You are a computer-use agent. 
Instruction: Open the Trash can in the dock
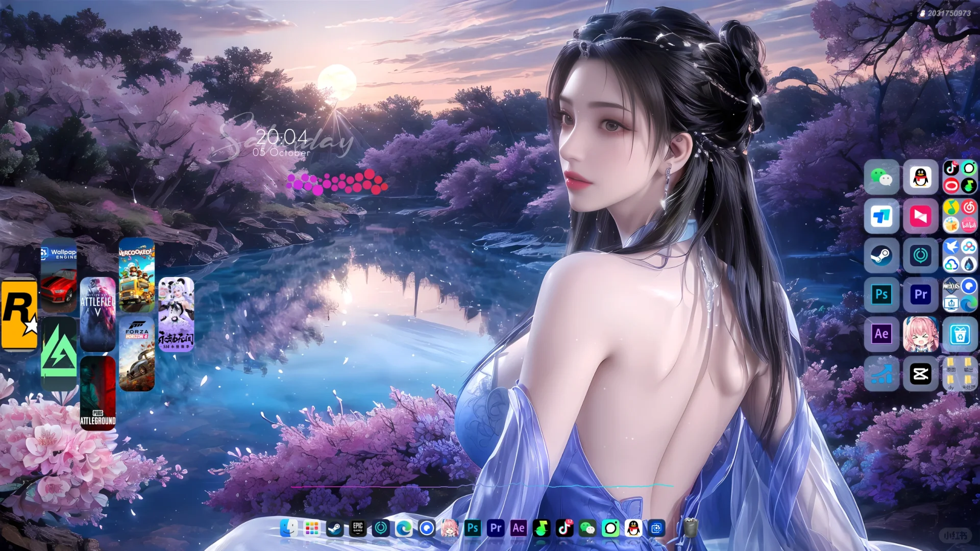pyautogui.click(x=690, y=528)
